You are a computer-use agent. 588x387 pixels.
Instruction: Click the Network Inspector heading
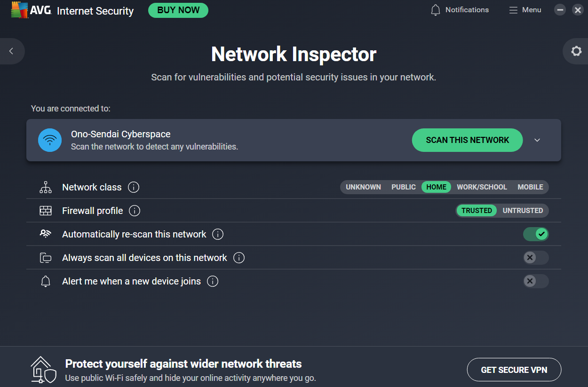click(294, 54)
